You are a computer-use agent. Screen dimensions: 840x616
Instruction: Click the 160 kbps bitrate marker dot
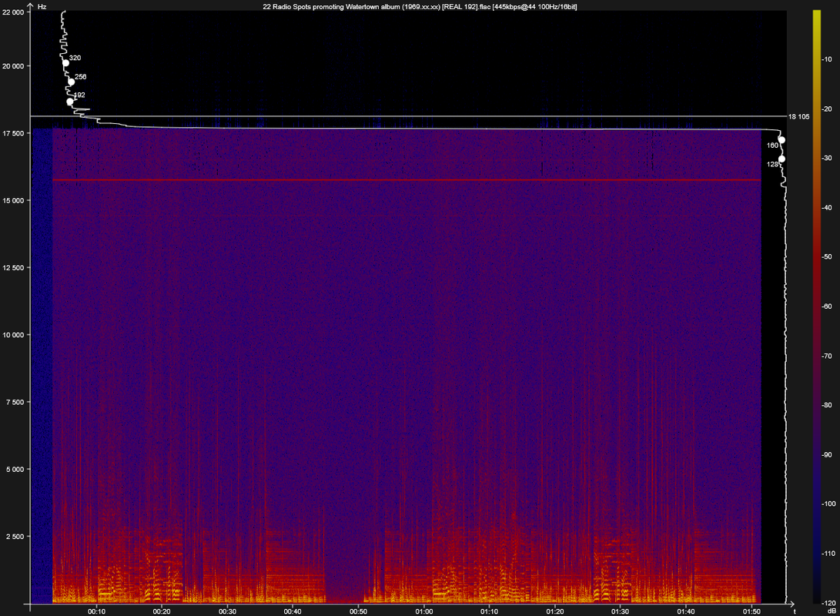pyautogui.click(x=781, y=140)
